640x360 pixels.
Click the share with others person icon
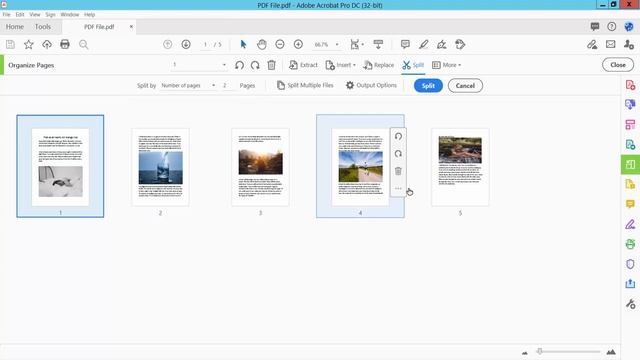click(629, 44)
